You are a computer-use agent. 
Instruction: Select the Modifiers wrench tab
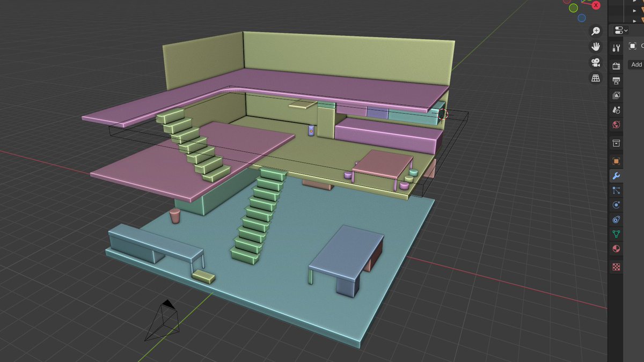(x=616, y=176)
